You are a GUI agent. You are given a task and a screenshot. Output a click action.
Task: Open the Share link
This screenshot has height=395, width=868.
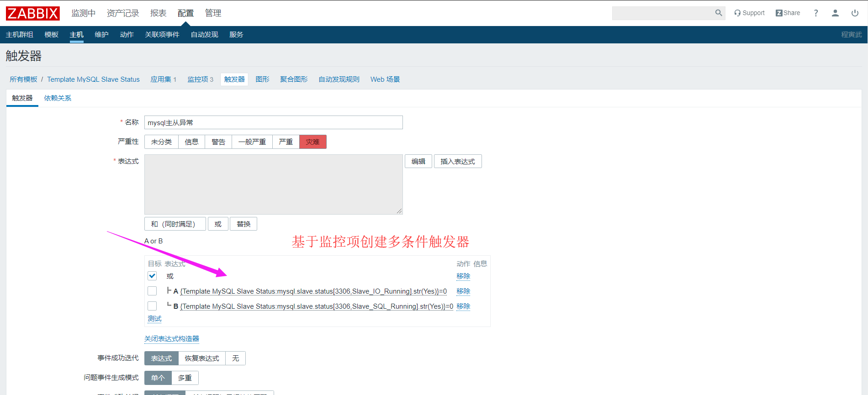coord(788,13)
